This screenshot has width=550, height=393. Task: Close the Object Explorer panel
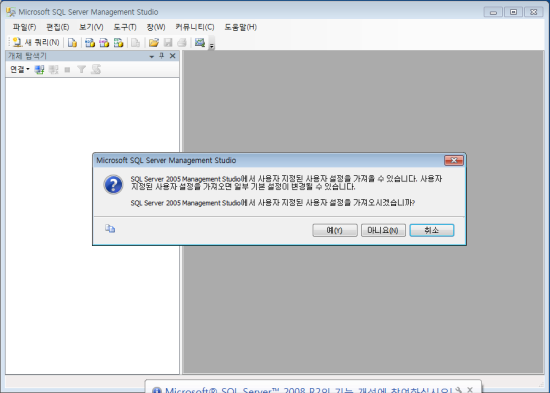(173, 56)
